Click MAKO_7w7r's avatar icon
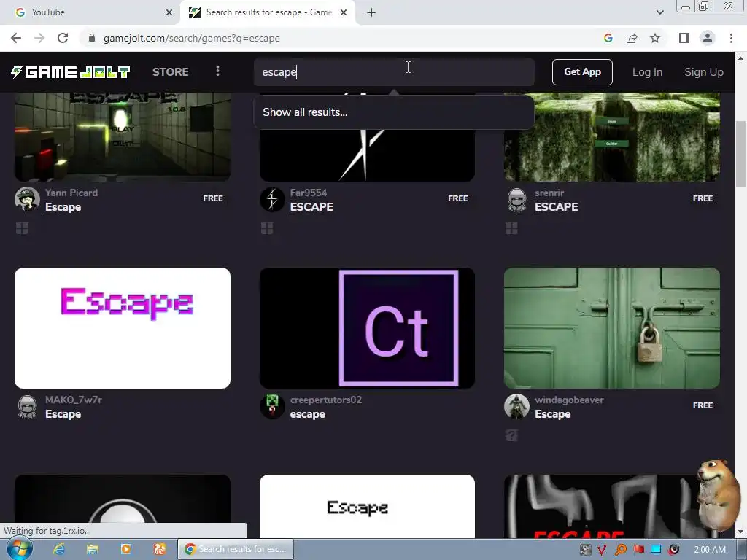Viewport: 747px width, 560px height. [x=27, y=406]
